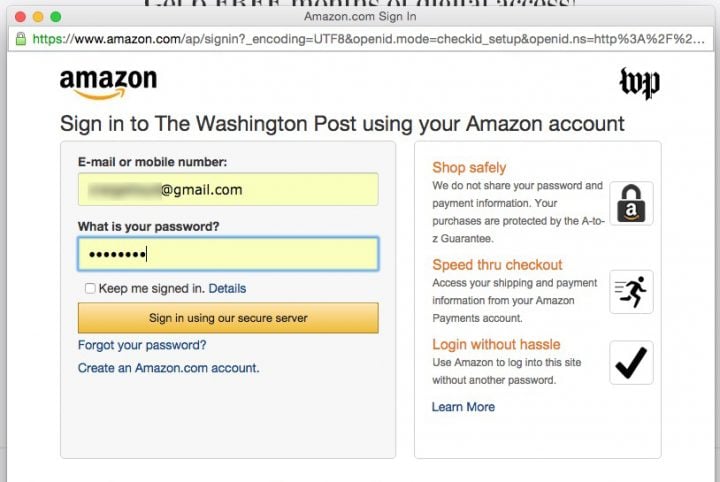
Task: Open the Details link
Action: 227,288
